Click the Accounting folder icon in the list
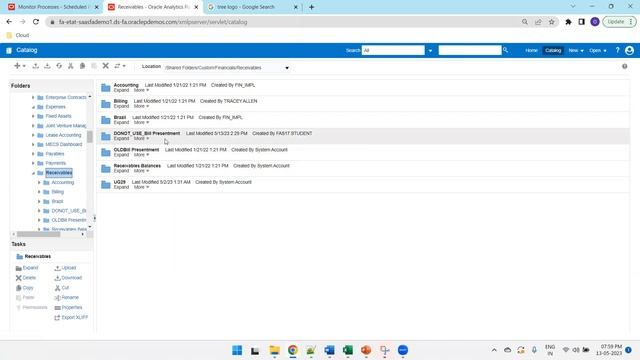 coord(106,88)
